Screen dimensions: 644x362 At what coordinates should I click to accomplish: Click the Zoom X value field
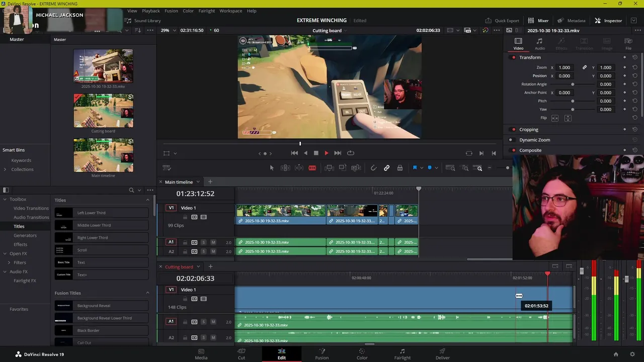(565, 67)
